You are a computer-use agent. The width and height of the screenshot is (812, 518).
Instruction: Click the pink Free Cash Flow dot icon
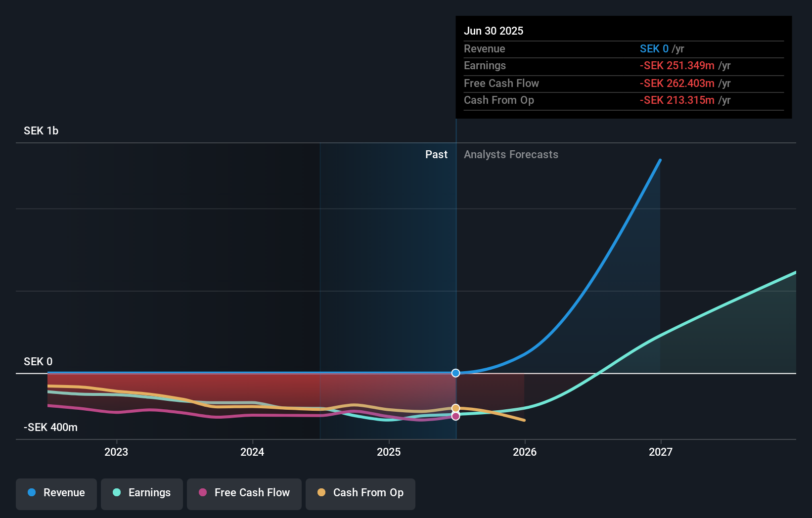pyautogui.click(x=203, y=493)
